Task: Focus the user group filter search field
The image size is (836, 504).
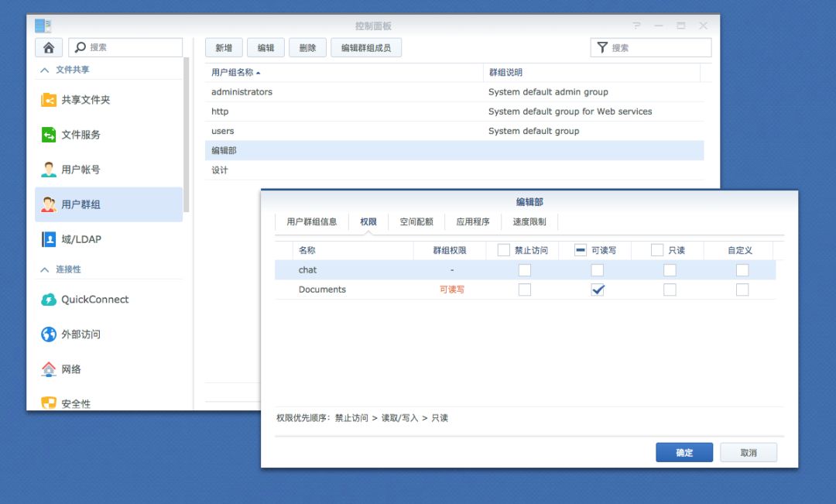Action: 651,47
